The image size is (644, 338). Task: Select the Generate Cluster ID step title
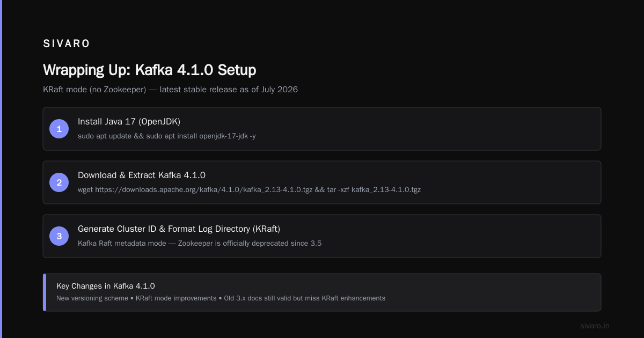pos(179,229)
